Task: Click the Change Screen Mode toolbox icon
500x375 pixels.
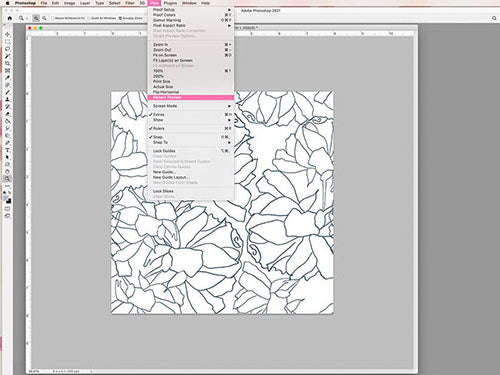Action: pos(7,216)
